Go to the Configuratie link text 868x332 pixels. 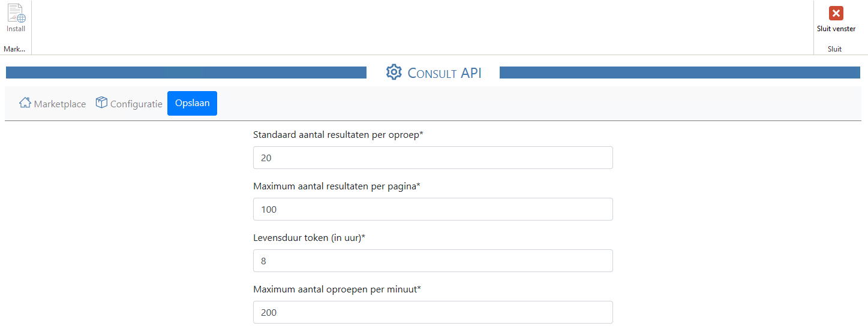136,104
